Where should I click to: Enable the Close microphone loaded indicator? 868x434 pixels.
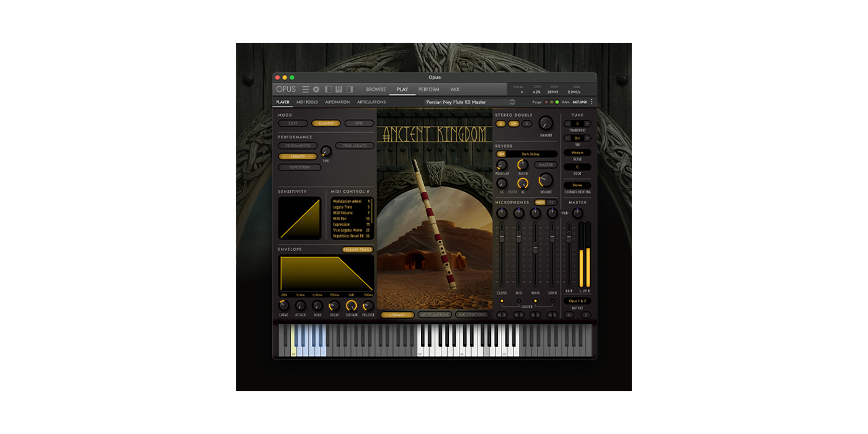point(502,301)
